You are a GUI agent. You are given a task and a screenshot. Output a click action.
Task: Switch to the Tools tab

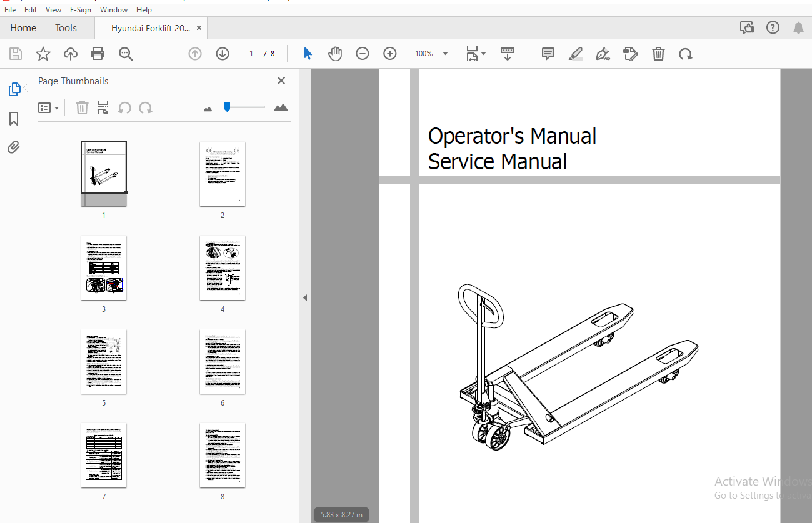click(x=66, y=28)
